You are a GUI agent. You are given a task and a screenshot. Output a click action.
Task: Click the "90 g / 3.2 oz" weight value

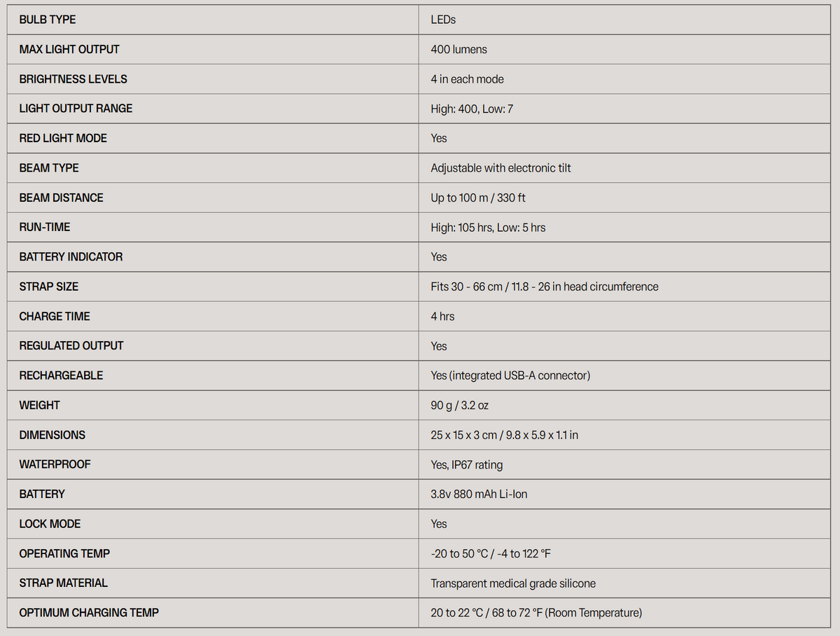[x=459, y=406]
